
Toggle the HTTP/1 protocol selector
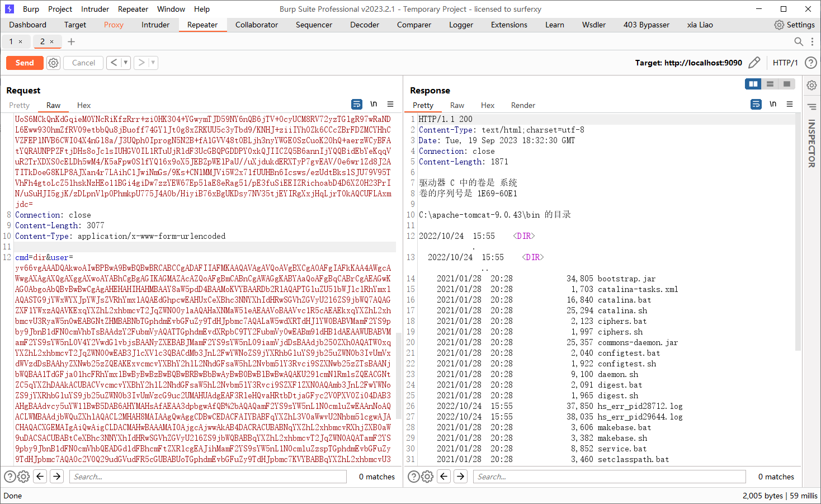click(785, 63)
